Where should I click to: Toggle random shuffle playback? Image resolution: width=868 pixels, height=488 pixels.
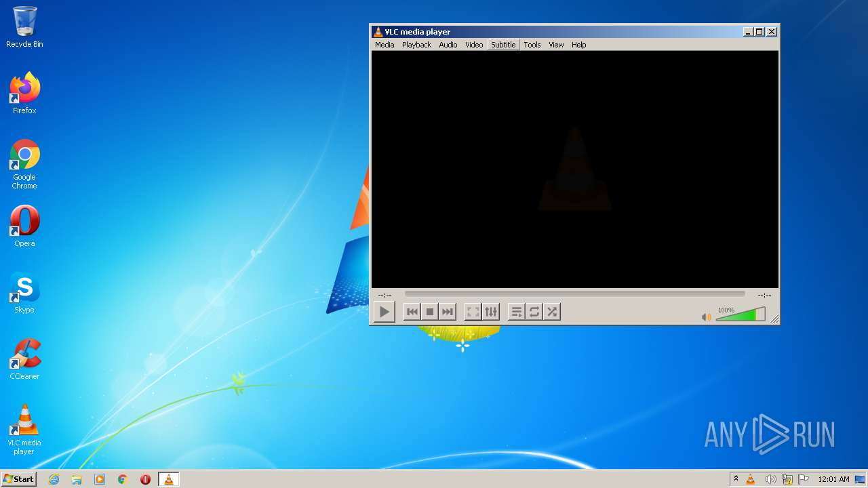552,312
